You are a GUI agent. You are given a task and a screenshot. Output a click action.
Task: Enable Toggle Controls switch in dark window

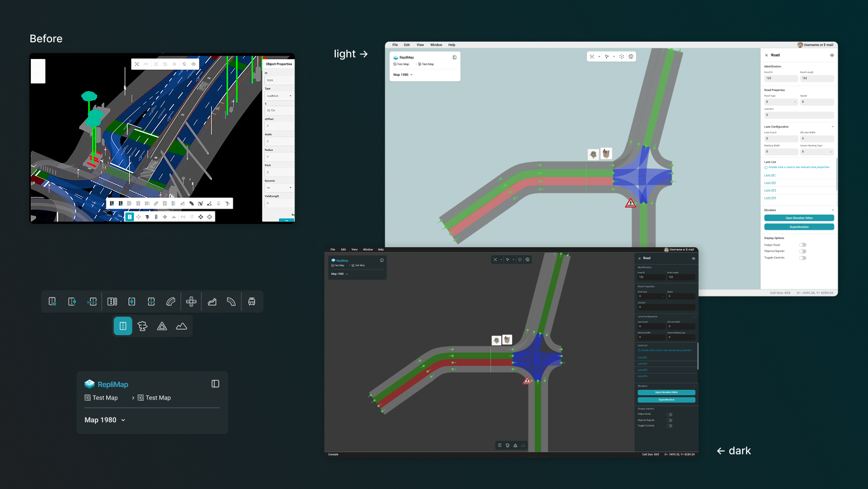(x=669, y=426)
